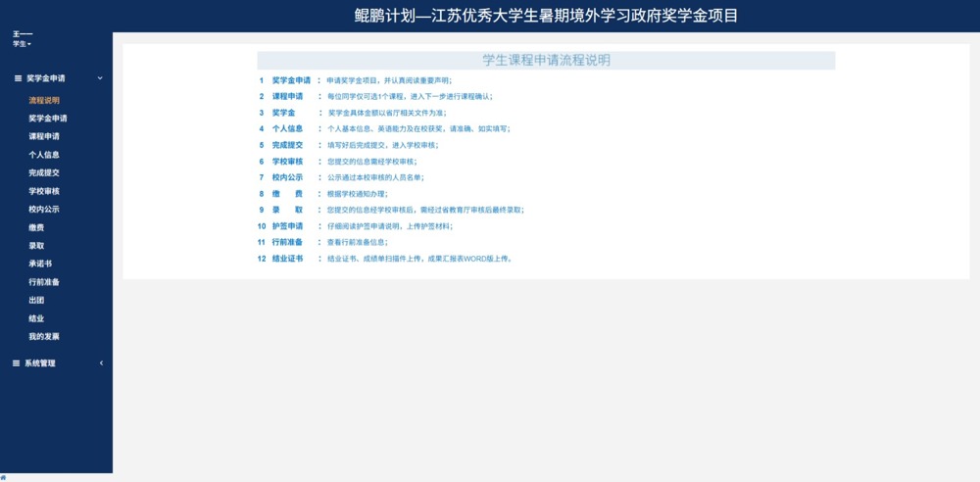This screenshot has height=482, width=980.
Task: Click step 9 label 录取 in the list
Action: point(287,210)
